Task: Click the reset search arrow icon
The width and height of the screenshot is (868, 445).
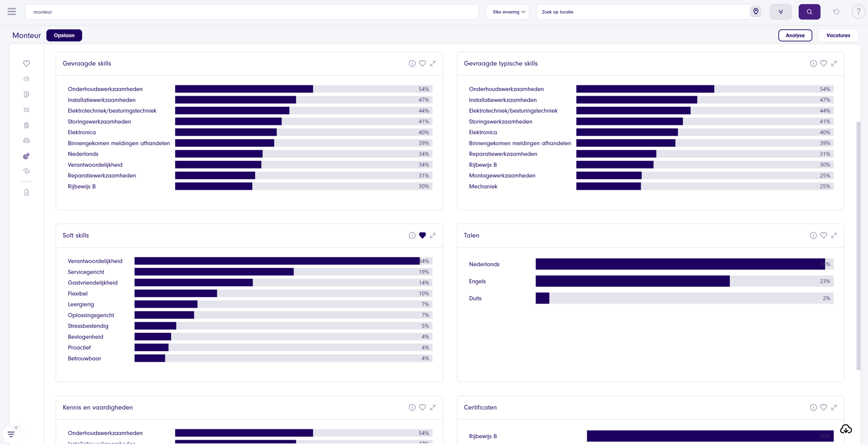Action: coord(836,12)
